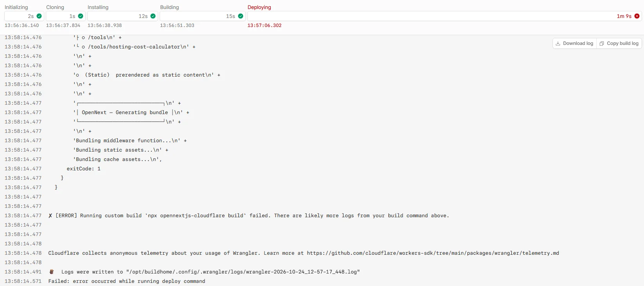Screen dimensions: 644x286
Task: View the Building step
Action: coord(169,7)
